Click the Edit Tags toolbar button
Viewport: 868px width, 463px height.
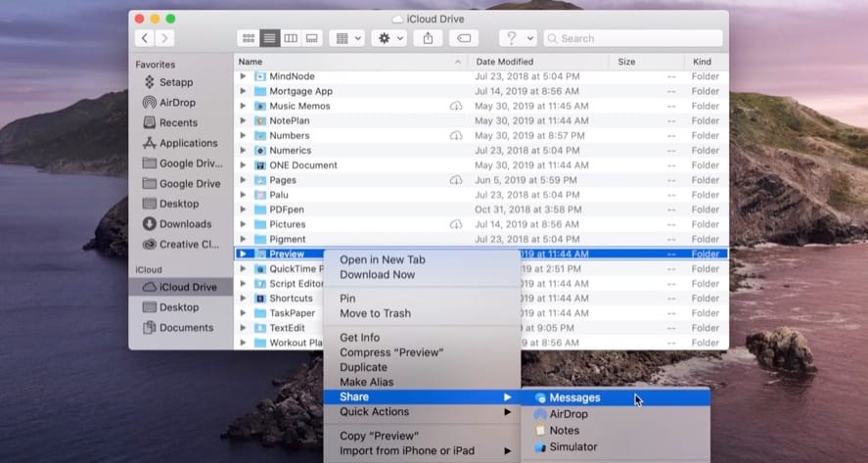(464, 38)
